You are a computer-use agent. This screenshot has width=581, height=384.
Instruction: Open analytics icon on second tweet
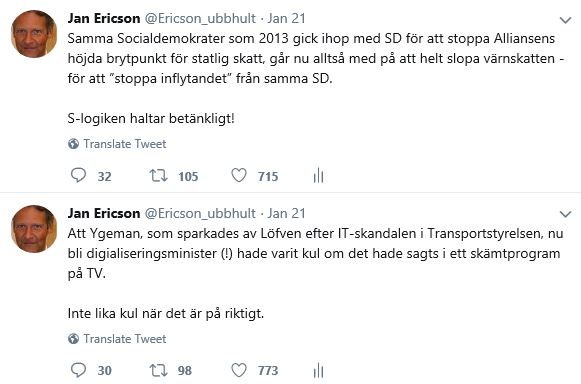[318, 370]
